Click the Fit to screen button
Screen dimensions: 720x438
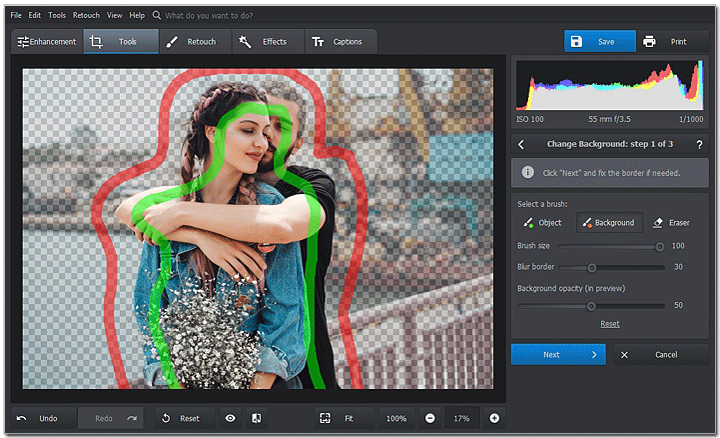pos(344,418)
